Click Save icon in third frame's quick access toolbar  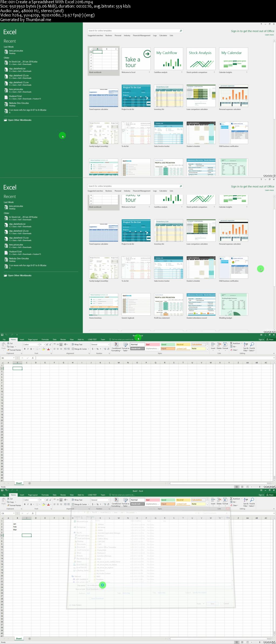2,335
